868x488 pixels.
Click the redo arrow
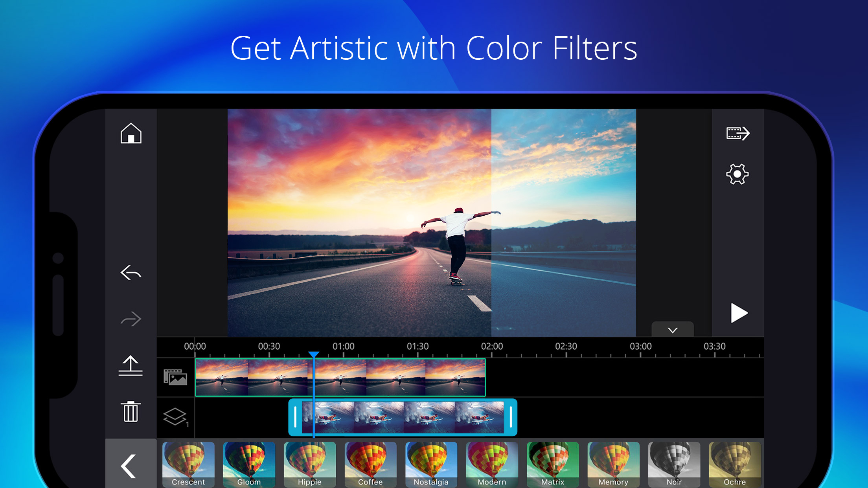point(131,319)
